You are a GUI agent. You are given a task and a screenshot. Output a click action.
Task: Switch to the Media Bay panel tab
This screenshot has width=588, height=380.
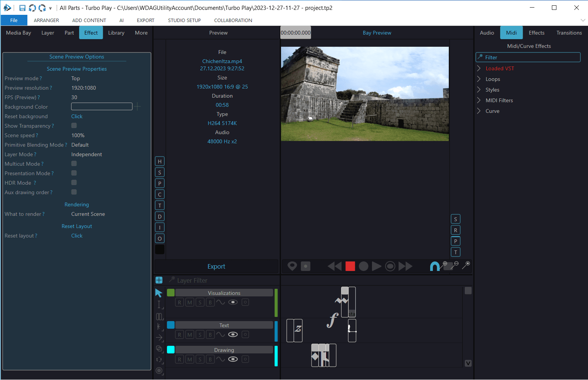19,33
